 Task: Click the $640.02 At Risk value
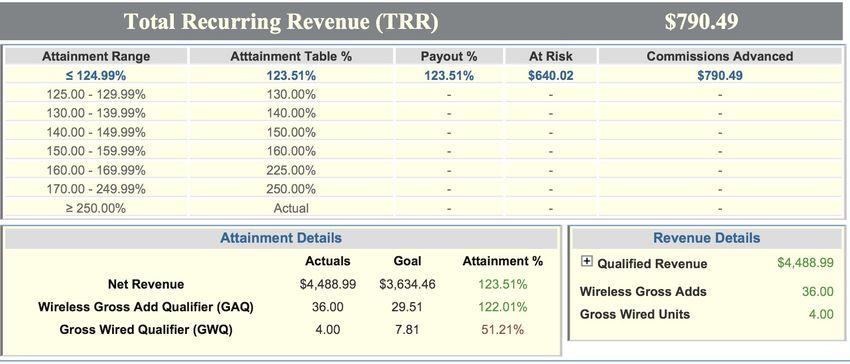click(x=551, y=76)
